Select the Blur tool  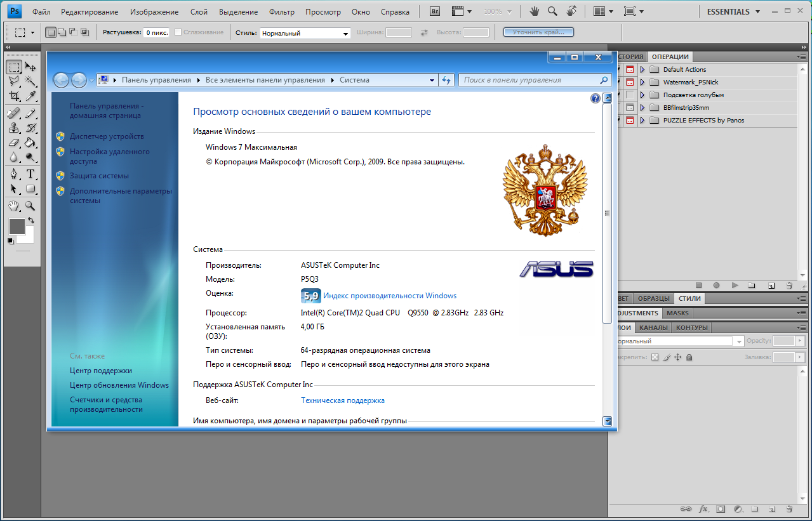[x=14, y=157]
